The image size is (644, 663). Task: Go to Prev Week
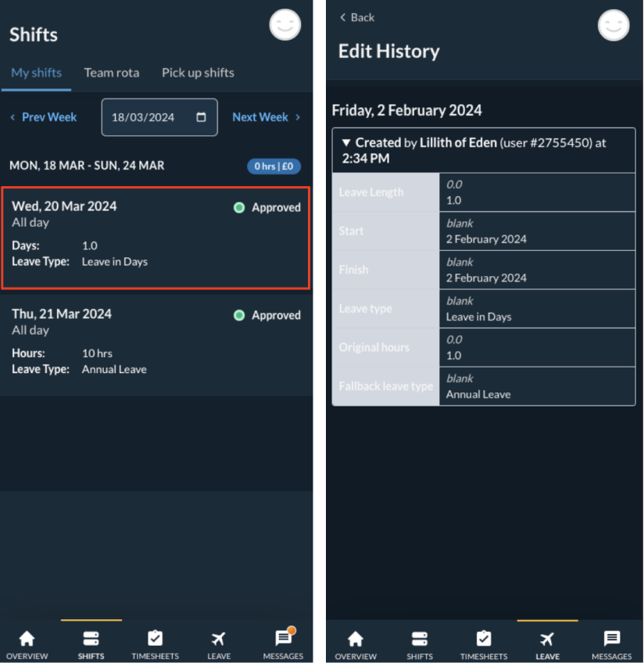43,117
